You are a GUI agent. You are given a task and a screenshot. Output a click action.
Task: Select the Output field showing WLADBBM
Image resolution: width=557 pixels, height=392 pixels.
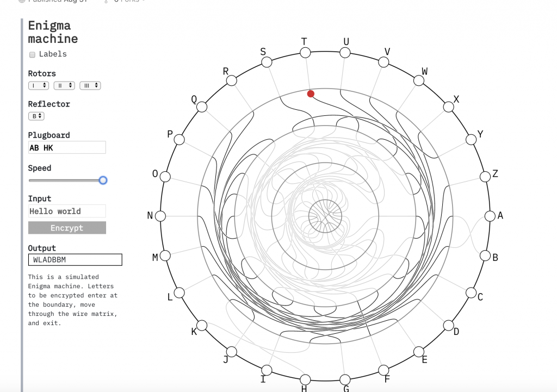point(75,259)
